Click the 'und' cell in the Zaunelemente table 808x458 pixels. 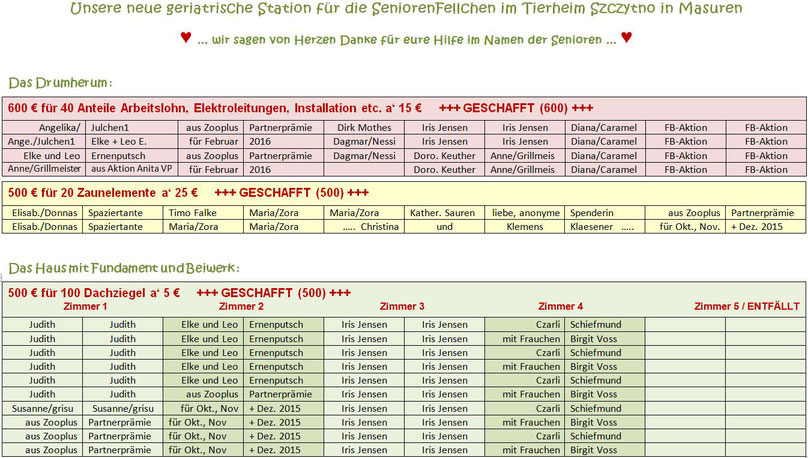[x=445, y=227]
